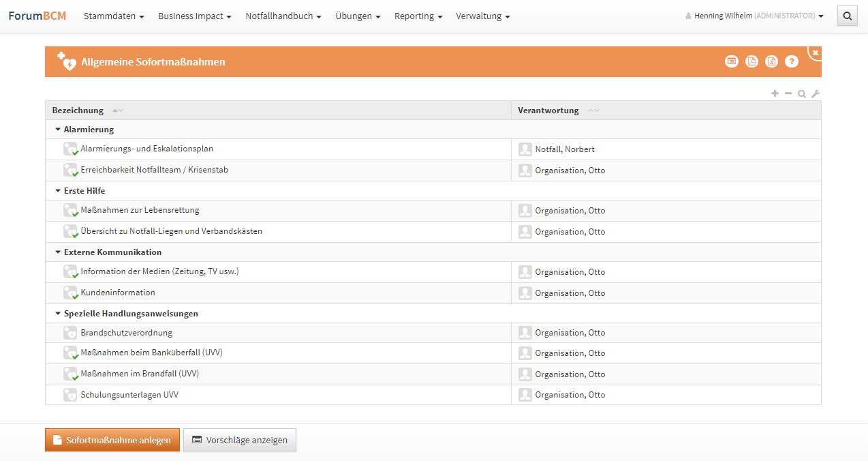
Task: Open table settings wrench icon
Action: (816, 94)
